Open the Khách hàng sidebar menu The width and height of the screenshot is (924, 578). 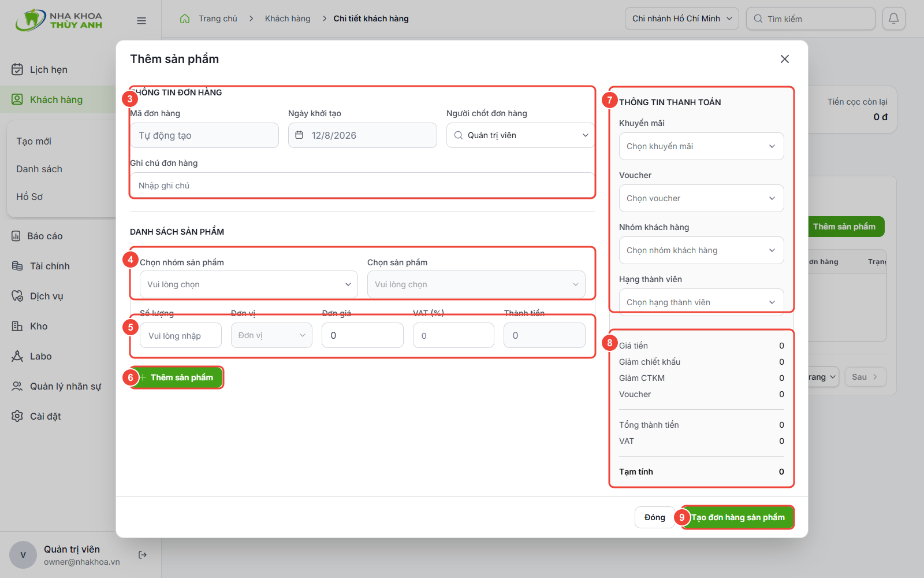[58, 99]
